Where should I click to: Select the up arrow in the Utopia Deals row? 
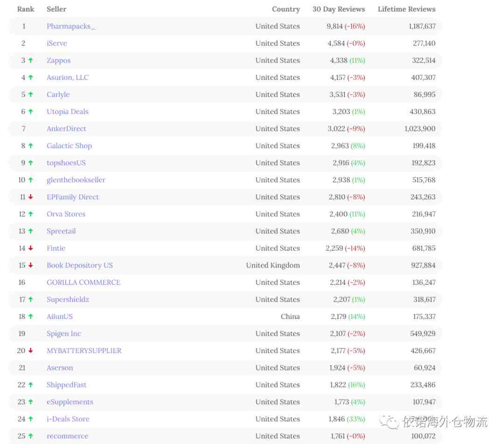coord(30,111)
